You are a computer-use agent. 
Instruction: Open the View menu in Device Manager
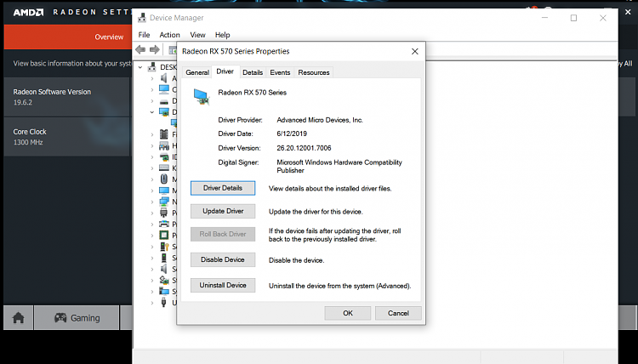pos(197,35)
